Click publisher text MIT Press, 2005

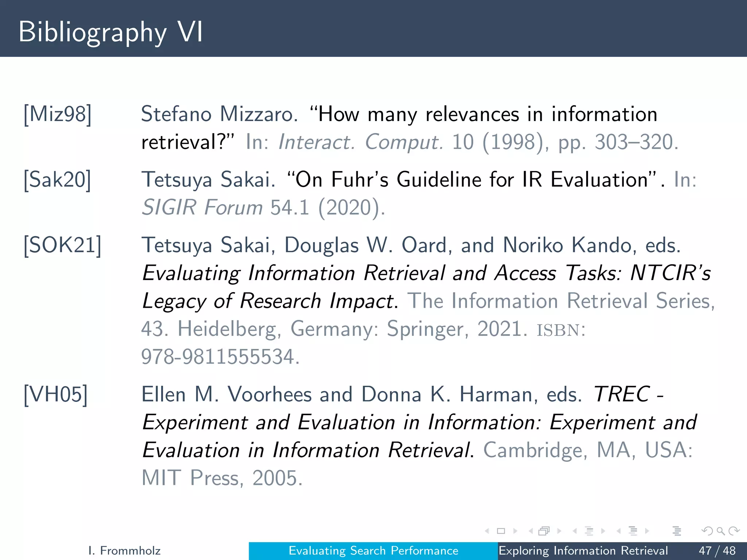222,478
